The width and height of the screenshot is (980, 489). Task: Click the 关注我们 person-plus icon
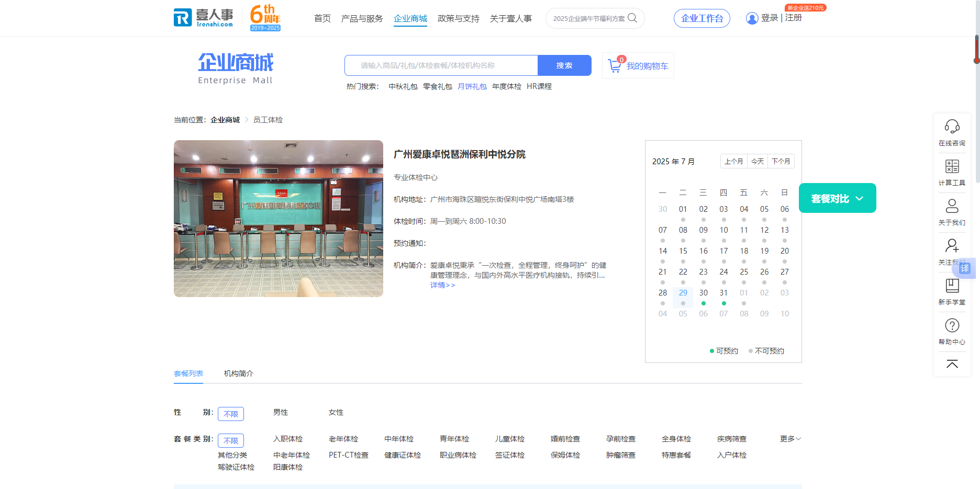pos(952,245)
